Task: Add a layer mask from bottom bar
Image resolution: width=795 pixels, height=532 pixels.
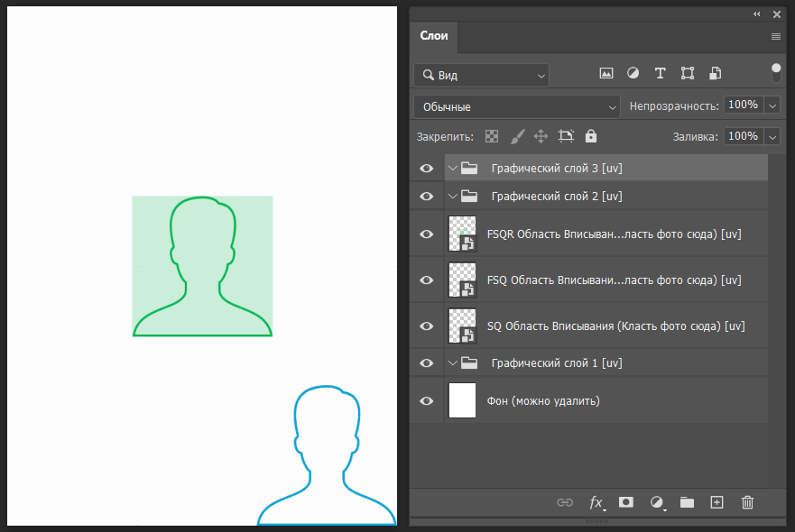Action: (626, 502)
